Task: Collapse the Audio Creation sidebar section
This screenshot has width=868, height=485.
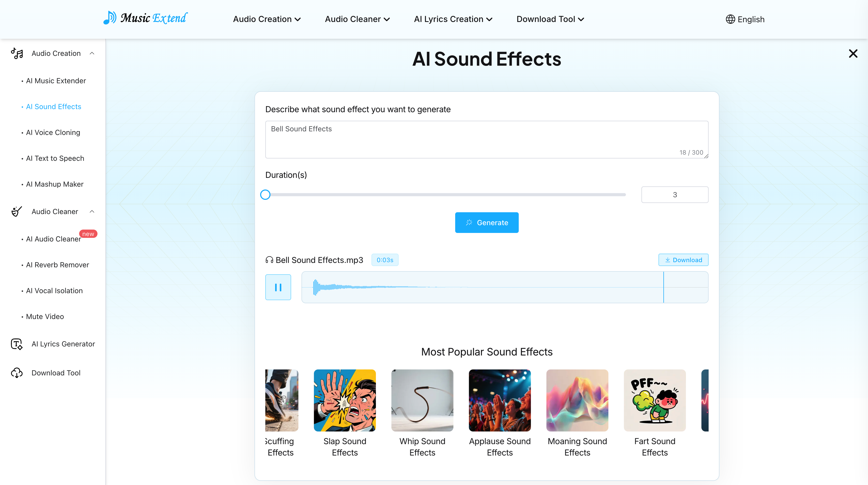Action: point(92,53)
